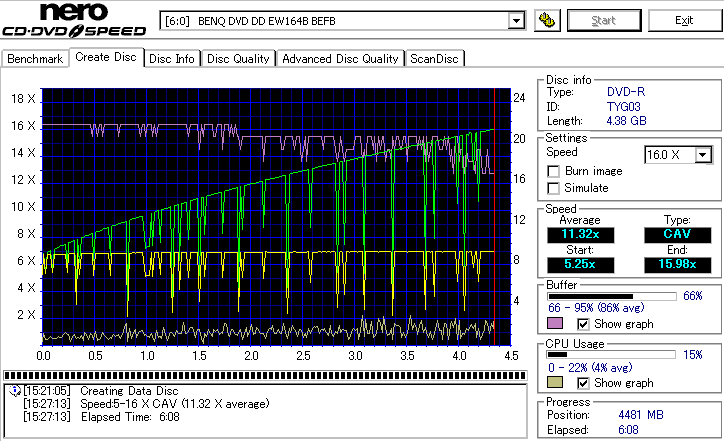Switch to the Benchmark tab
The width and height of the screenshot is (724, 441).
(35, 59)
